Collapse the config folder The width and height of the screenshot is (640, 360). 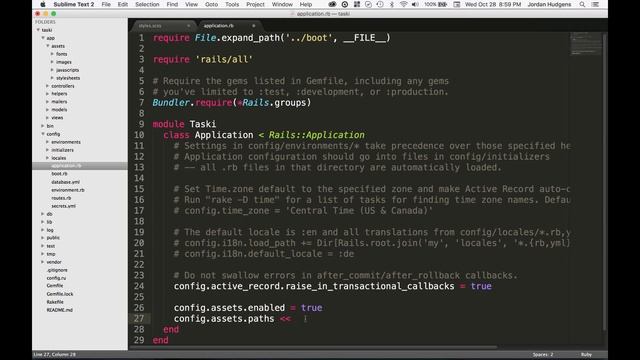pyautogui.click(x=43, y=134)
